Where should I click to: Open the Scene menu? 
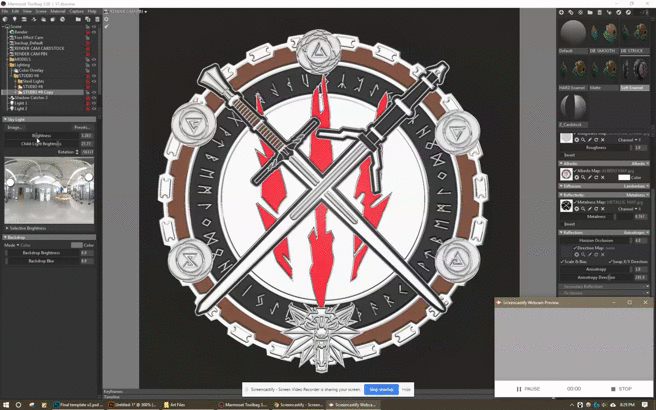point(41,11)
